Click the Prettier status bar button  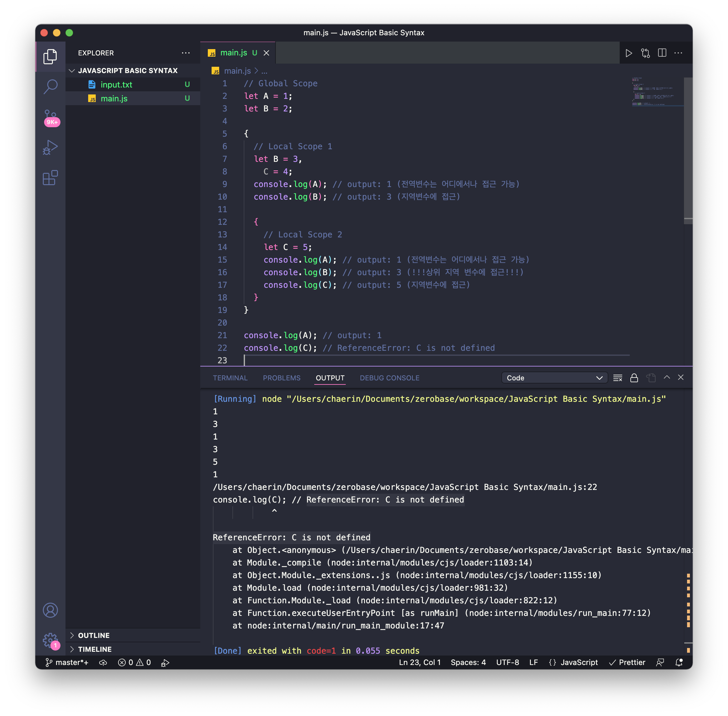627,662
